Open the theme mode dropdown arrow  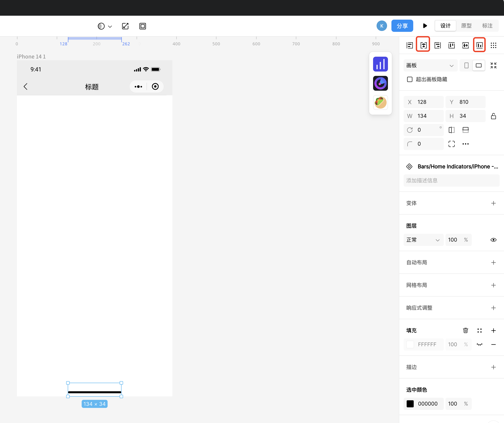click(110, 26)
